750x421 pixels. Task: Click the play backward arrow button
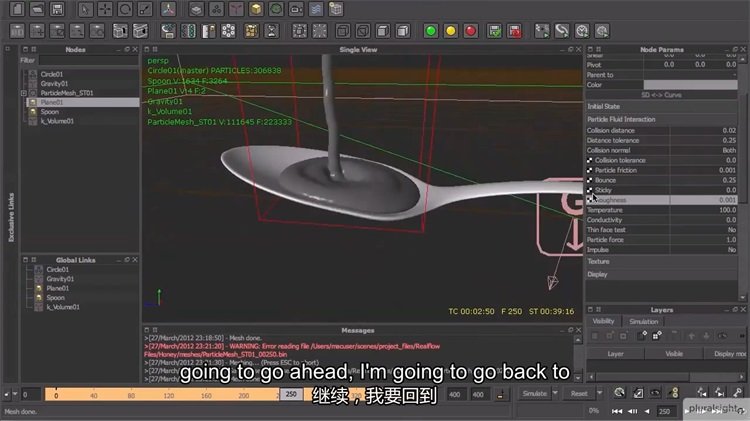[x=647, y=411]
